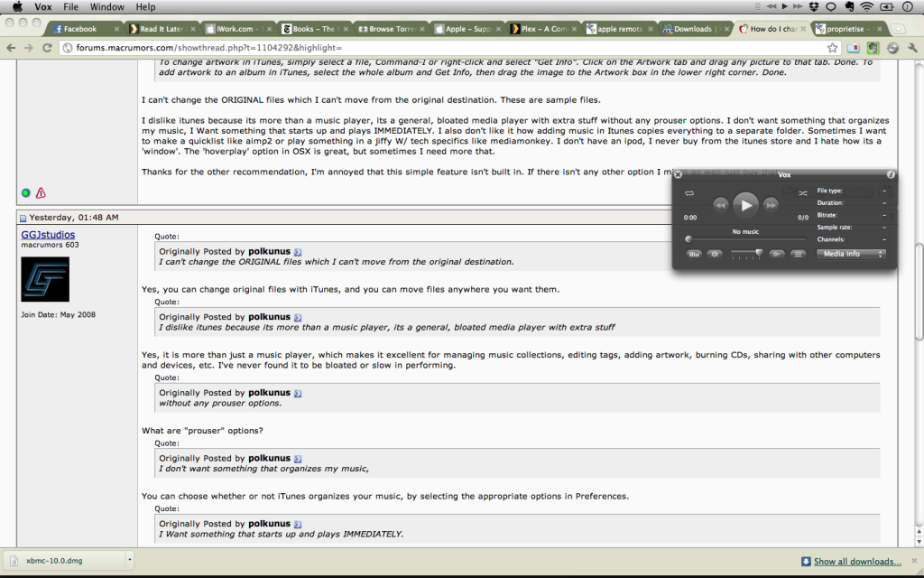Click Show all downloads link
The height and width of the screenshot is (578, 924).
point(857,562)
